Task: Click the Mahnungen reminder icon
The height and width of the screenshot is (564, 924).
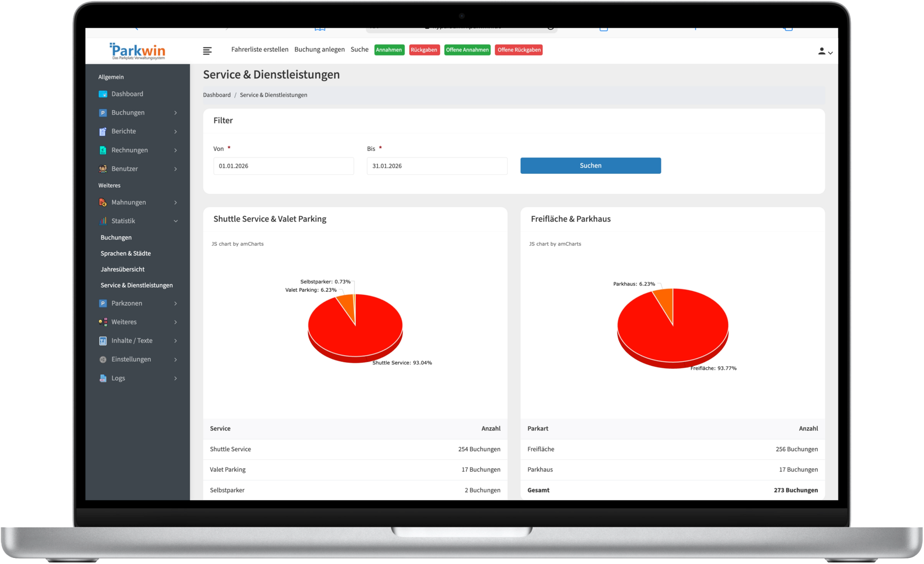Action: tap(103, 202)
